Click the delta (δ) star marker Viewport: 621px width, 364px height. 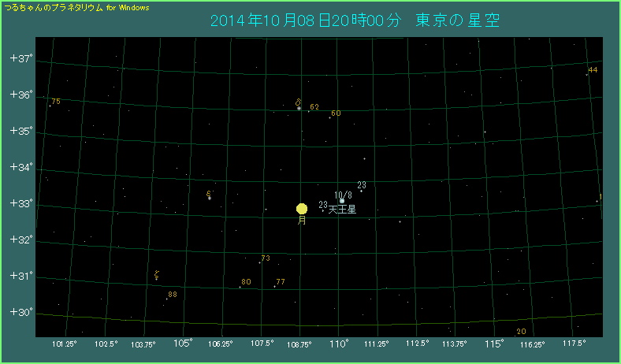pyautogui.click(x=299, y=108)
